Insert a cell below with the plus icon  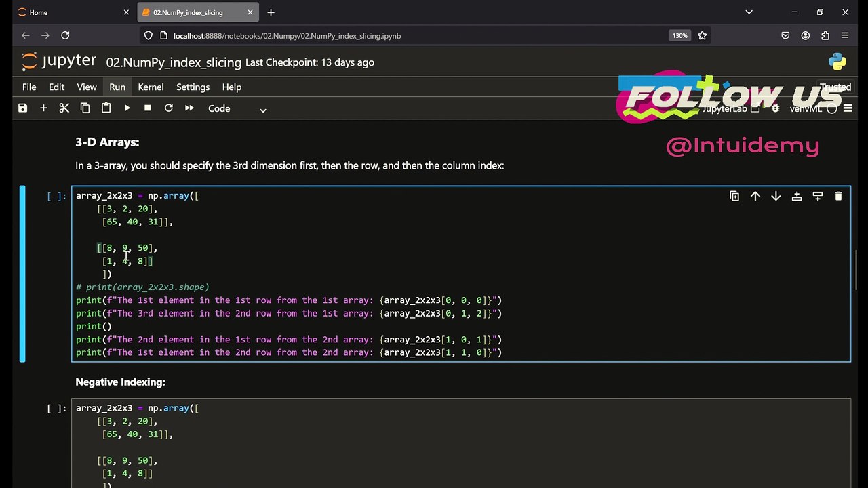[x=43, y=108]
